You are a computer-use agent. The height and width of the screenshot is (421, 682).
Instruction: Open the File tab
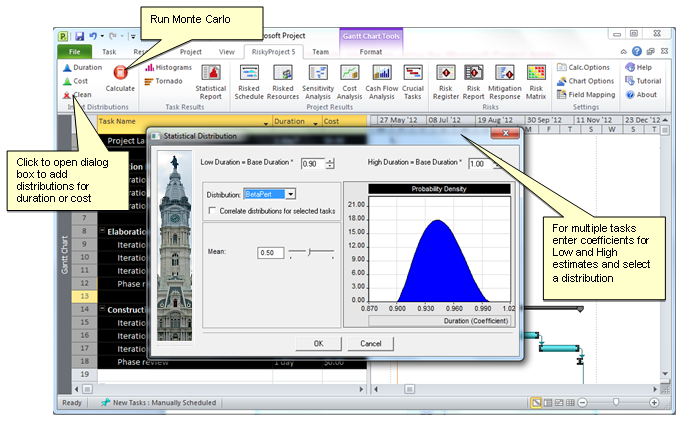[74, 51]
